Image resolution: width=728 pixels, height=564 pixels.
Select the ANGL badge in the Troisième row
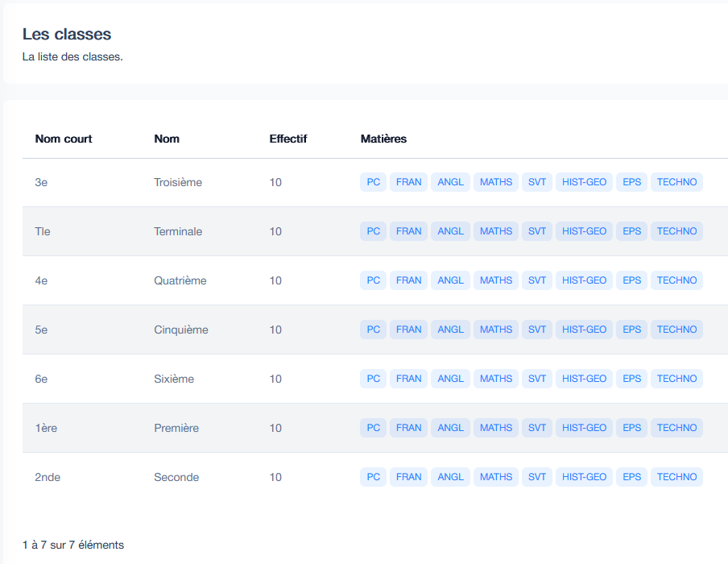point(450,182)
